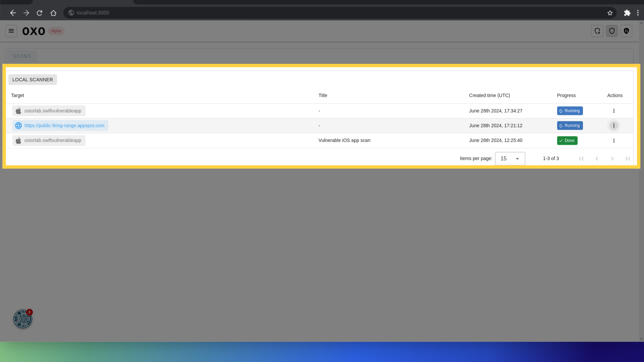Open the browser three-dot menu
Image resolution: width=644 pixels, height=362 pixels.
point(638,13)
